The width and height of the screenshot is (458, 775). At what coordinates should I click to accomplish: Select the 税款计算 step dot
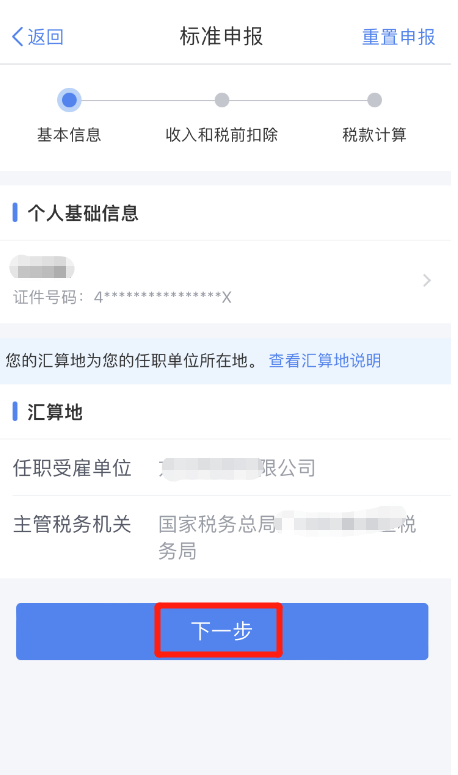pyautogui.click(x=375, y=100)
